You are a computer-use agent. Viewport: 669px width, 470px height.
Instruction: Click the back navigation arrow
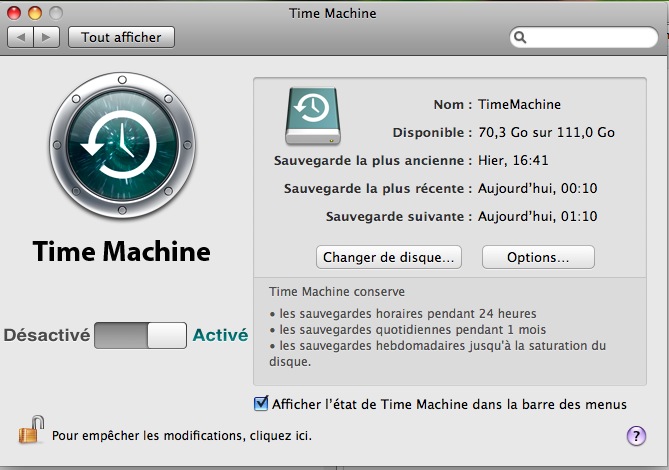click(x=22, y=37)
